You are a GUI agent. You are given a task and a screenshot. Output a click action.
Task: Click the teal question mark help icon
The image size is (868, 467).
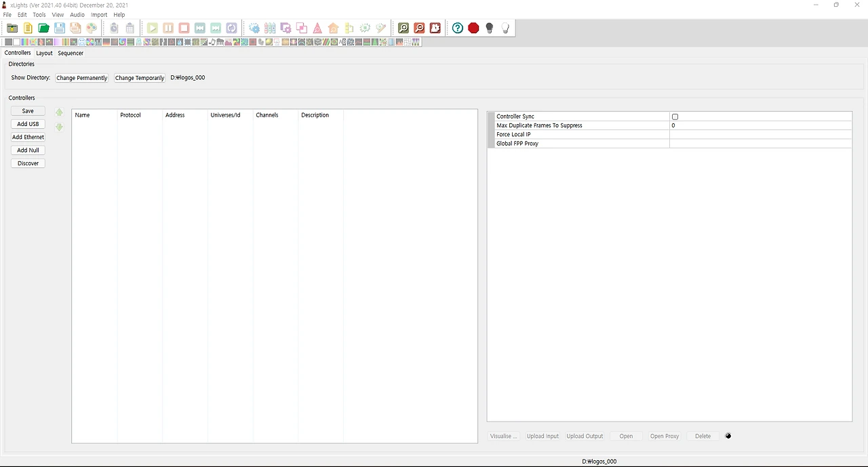tap(458, 28)
